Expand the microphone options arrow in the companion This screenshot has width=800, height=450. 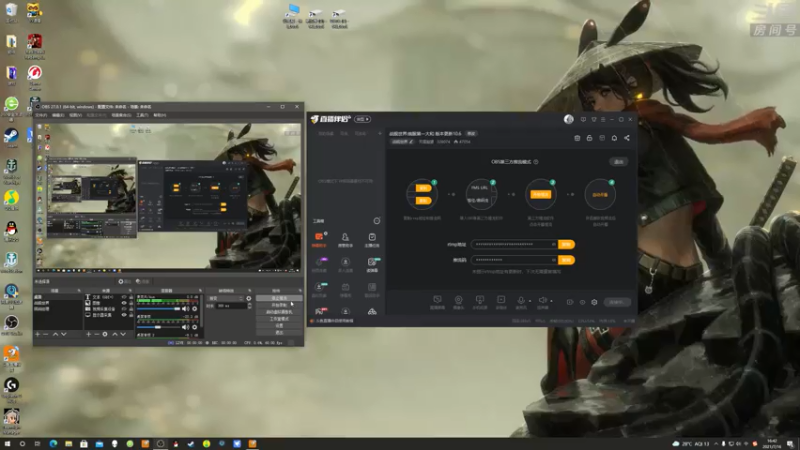(x=530, y=301)
